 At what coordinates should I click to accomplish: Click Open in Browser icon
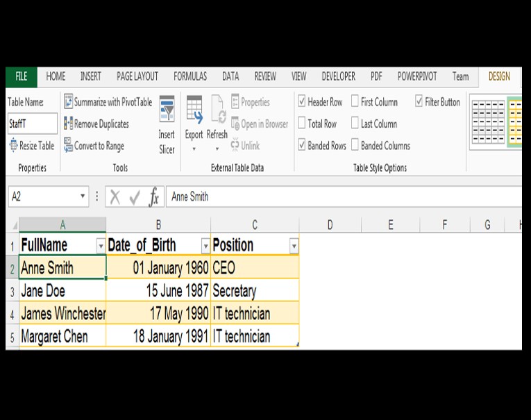pyautogui.click(x=235, y=124)
